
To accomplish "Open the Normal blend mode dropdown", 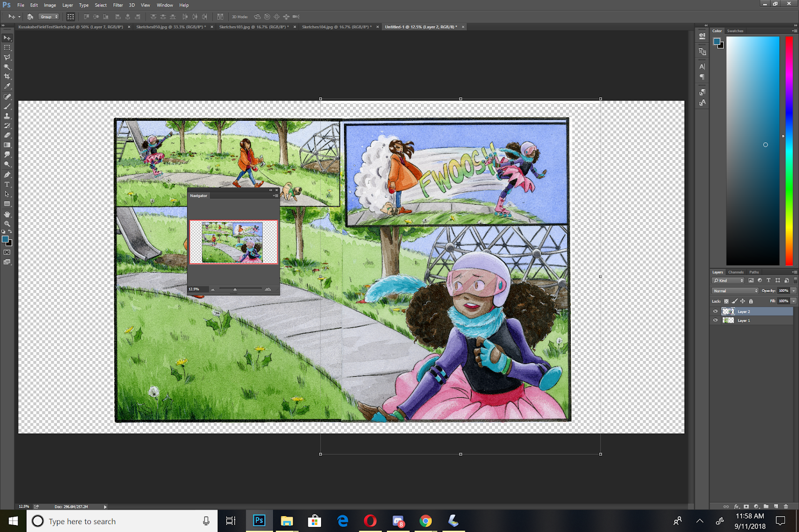I will coord(735,290).
